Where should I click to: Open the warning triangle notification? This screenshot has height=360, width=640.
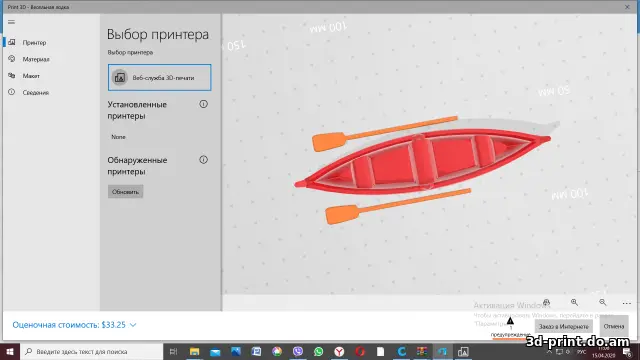click(510, 321)
